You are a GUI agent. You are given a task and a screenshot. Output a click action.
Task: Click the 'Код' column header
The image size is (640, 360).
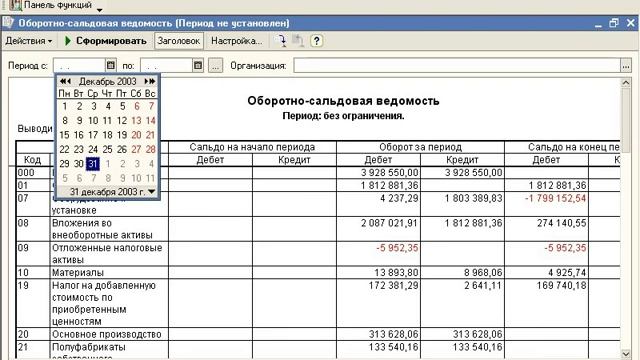pyautogui.click(x=32, y=160)
